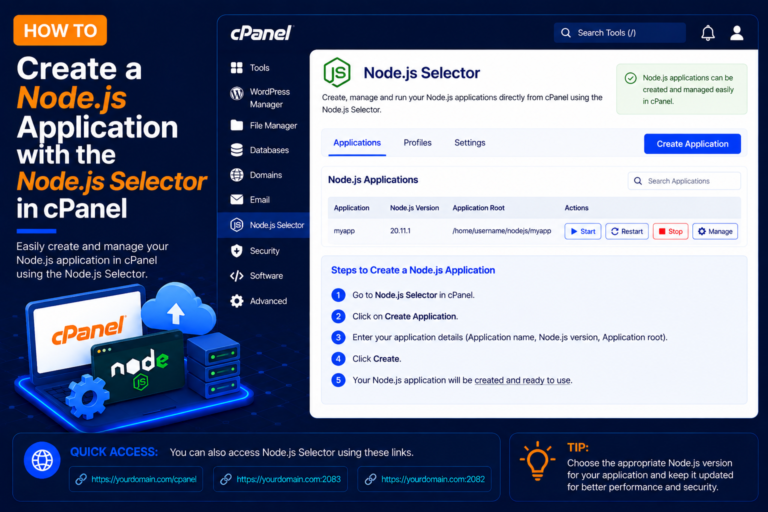Manage the myapp application
Image resolution: width=768 pixels, height=512 pixels.
point(715,231)
